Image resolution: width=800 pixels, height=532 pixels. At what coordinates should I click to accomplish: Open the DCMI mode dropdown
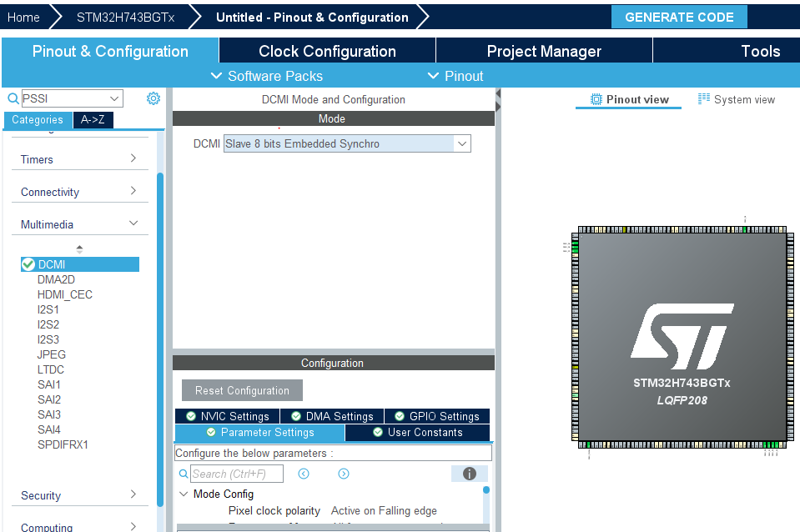461,143
